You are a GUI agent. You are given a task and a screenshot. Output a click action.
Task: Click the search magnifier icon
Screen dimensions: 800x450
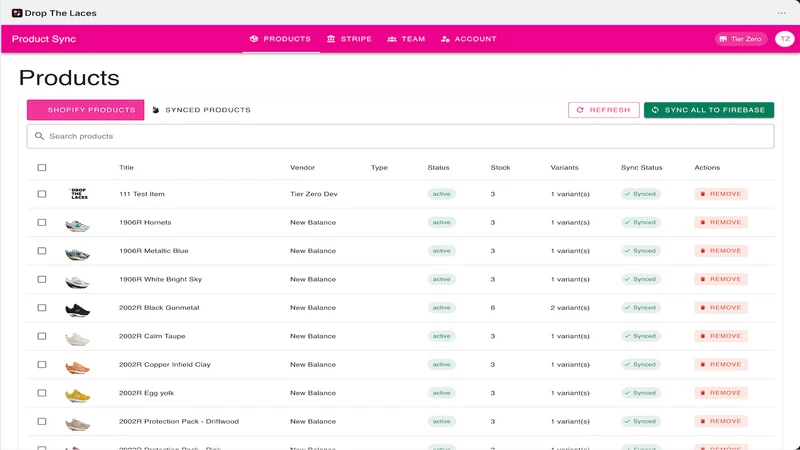point(39,136)
